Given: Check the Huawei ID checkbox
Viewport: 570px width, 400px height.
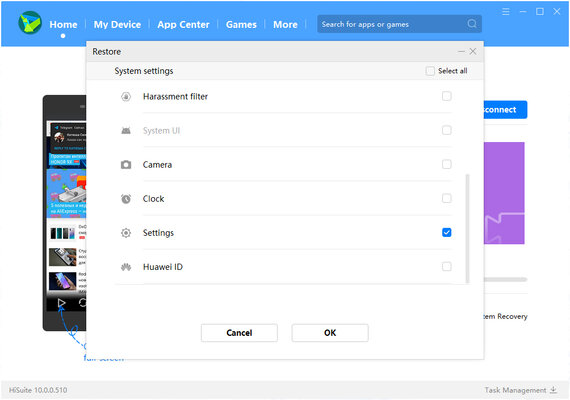Looking at the screenshot, I should coord(446,267).
